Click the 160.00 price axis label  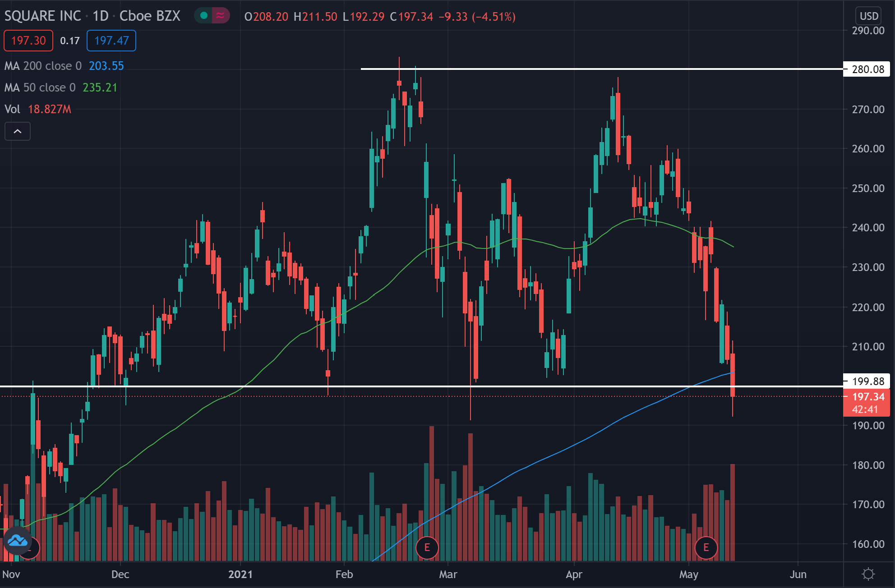point(868,544)
